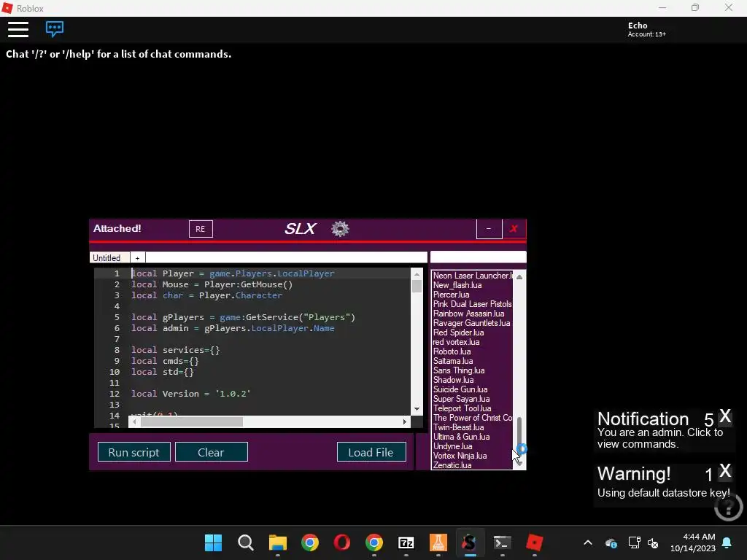The height and width of the screenshot is (560, 747).
Task: Click the Load File button
Action: (371, 452)
